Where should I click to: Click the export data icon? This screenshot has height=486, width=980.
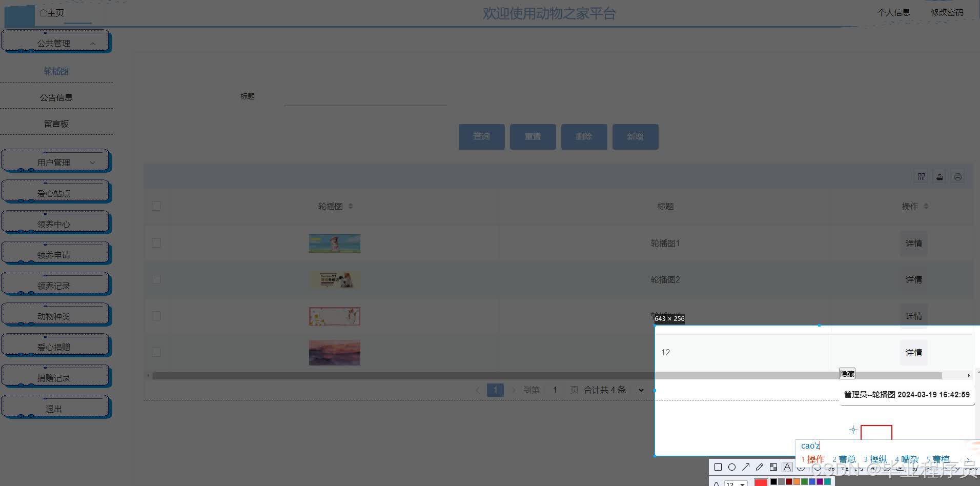(x=938, y=176)
